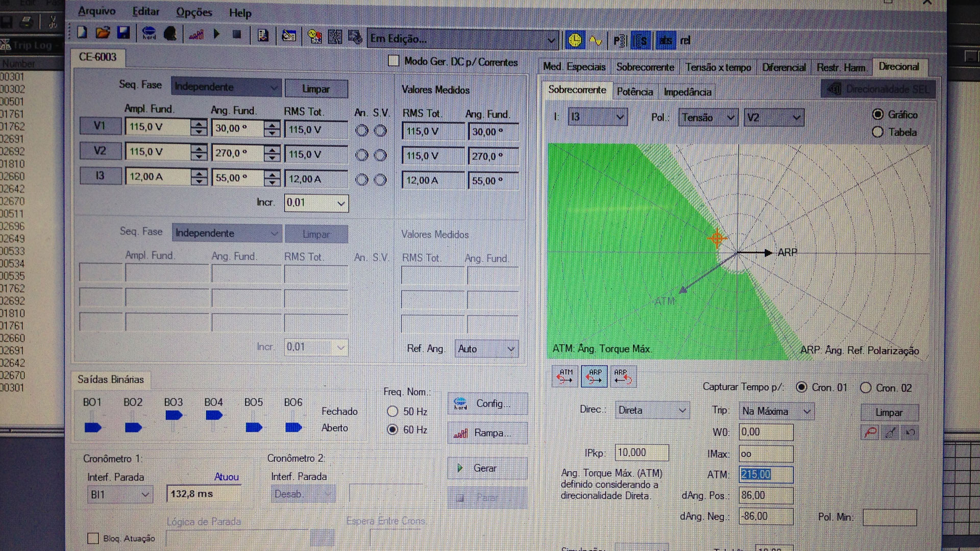Enable Modo Ger. DC p/ Correntes checkbox
The width and height of the screenshot is (980, 551).
click(x=394, y=61)
